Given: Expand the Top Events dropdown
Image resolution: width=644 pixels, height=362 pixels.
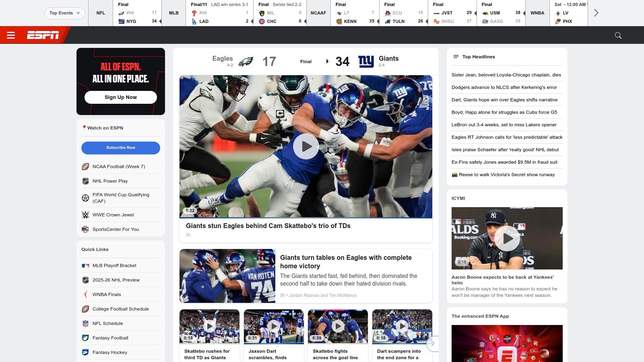Looking at the screenshot, I should point(65,13).
